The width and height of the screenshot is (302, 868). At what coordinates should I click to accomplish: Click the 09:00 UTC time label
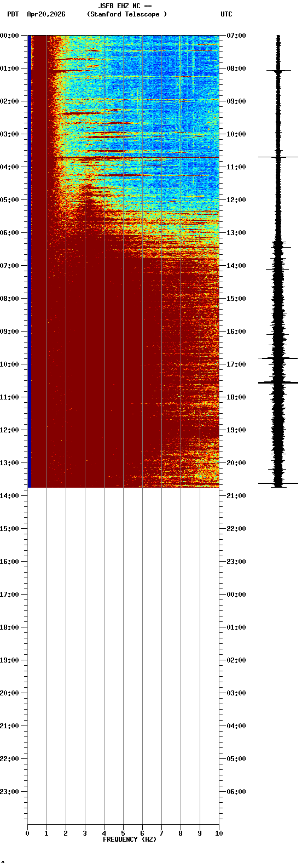click(x=236, y=101)
